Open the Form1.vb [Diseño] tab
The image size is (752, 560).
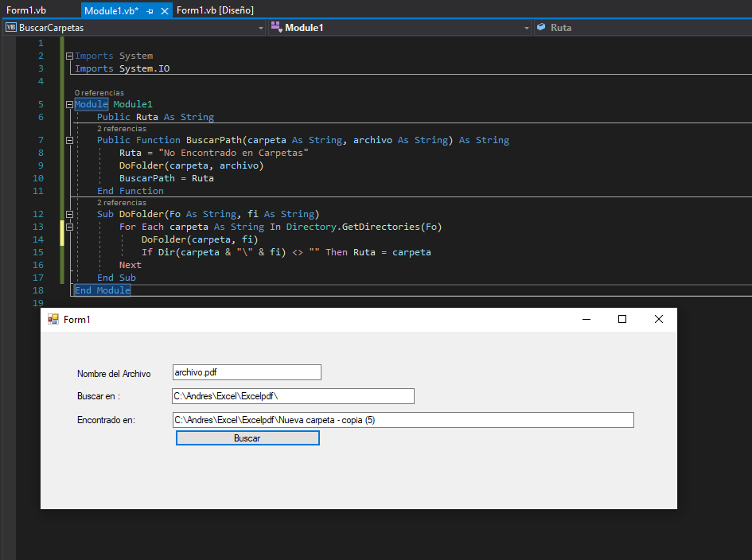[x=215, y=10]
